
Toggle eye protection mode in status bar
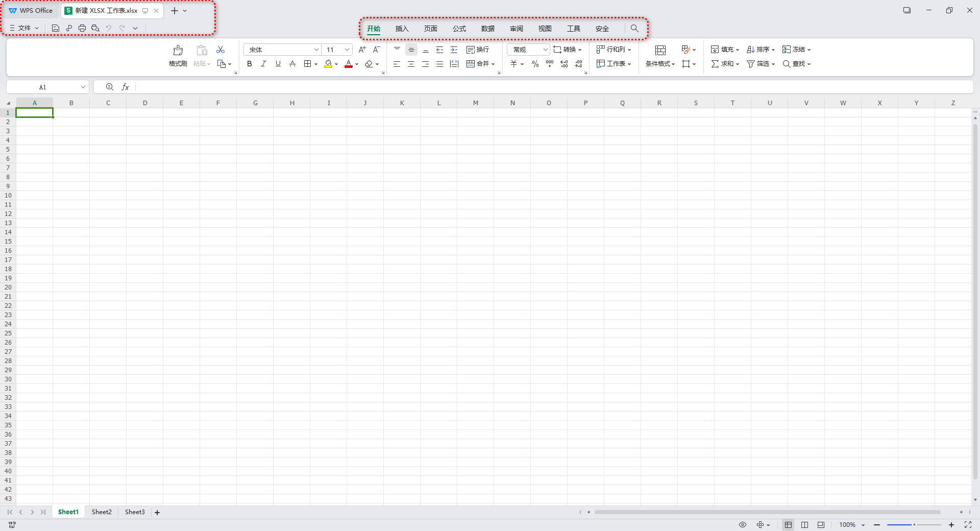click(743, 525)
